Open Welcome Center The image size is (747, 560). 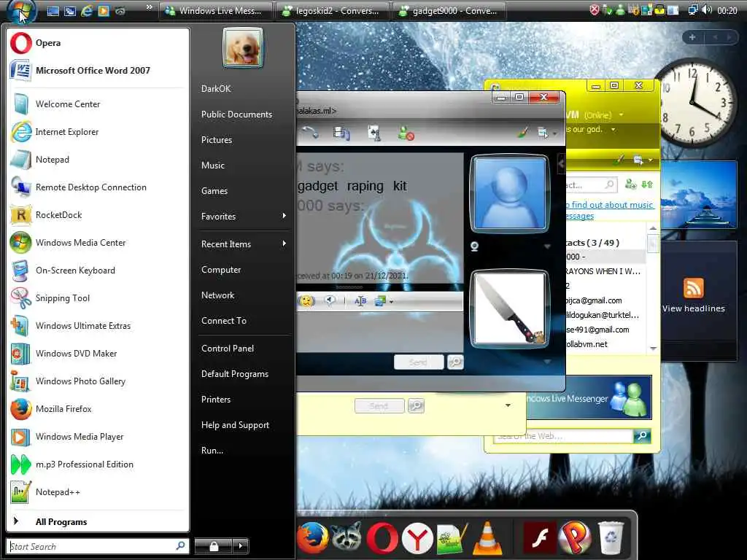[97, 104]
